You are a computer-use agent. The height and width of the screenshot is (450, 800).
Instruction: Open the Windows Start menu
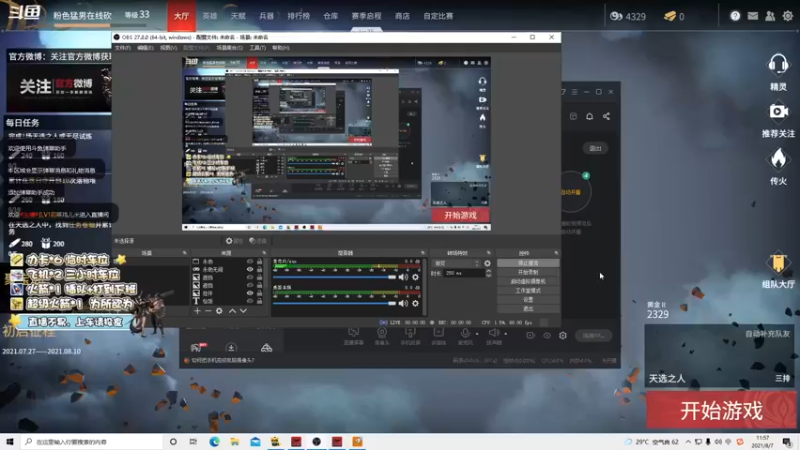(10, 442)
